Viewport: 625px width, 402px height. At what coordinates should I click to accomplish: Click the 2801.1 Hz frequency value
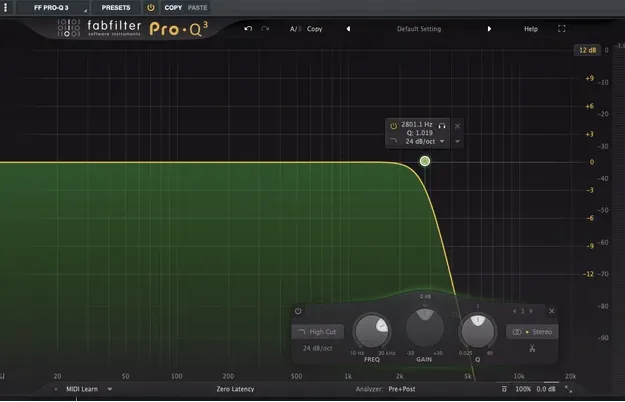tap(417, 124)
